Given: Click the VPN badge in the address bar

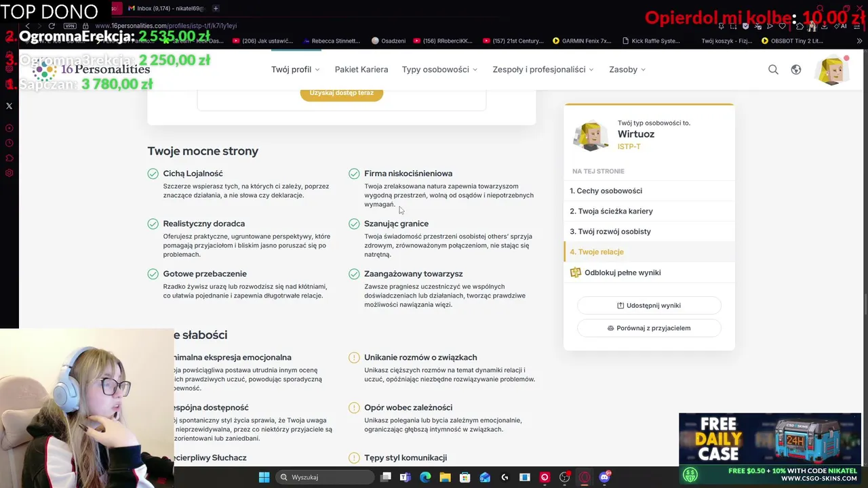Looking at the screenshot, I should [x=69, y=26].
